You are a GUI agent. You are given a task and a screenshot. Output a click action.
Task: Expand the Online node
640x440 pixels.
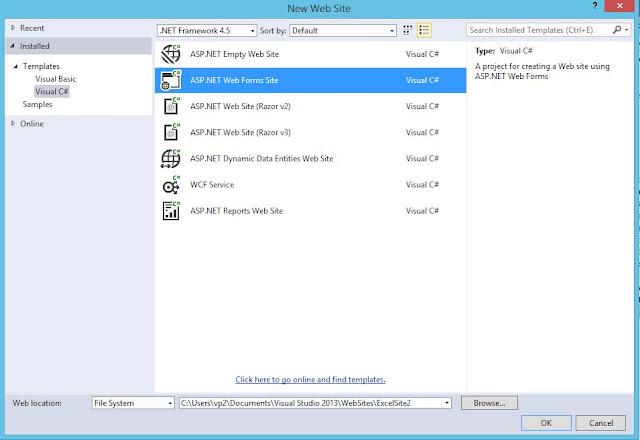click(13, 123)
